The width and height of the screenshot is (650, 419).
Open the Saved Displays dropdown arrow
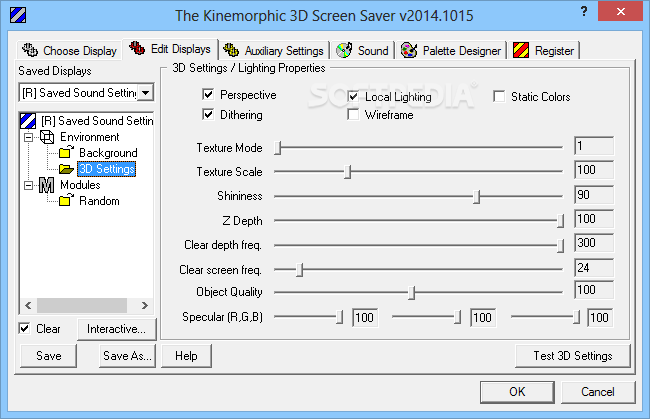point(146,92)
